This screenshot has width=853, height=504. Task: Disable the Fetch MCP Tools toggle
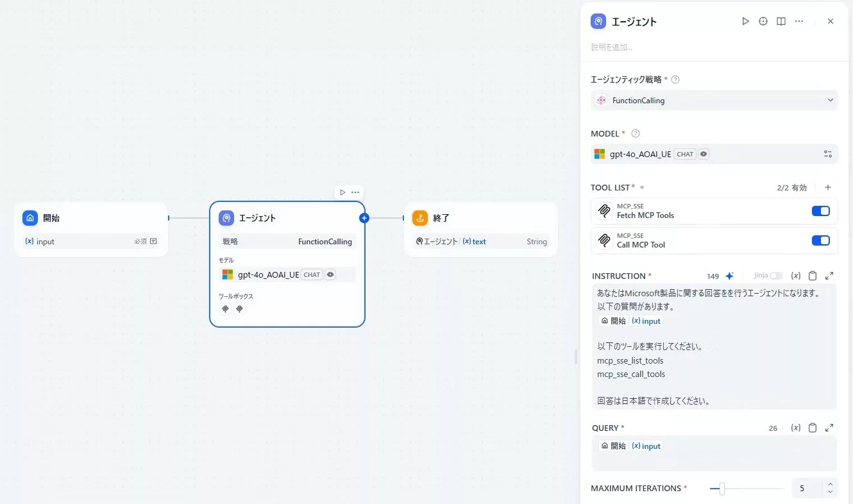[820, 210]
